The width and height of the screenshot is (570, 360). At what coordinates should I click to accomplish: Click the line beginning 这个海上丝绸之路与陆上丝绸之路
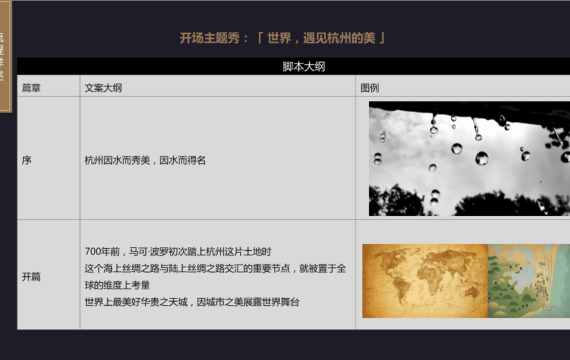tap(215, 268)
